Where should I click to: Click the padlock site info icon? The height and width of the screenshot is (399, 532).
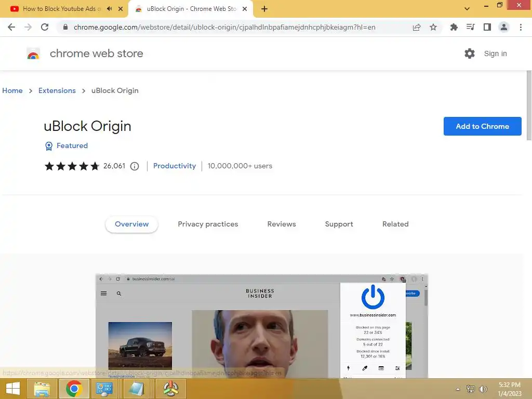pos(65,27)
